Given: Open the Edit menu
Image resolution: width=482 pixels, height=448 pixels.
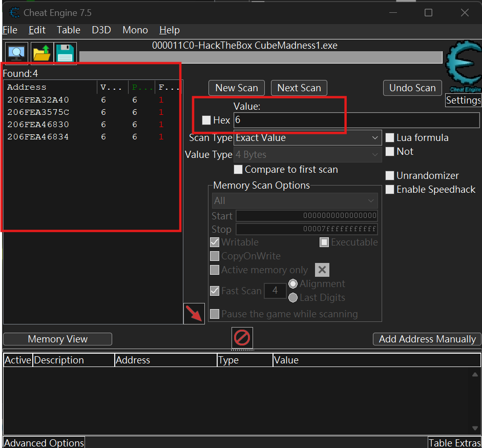Looking at the screenshot, I should pos(37,30).
